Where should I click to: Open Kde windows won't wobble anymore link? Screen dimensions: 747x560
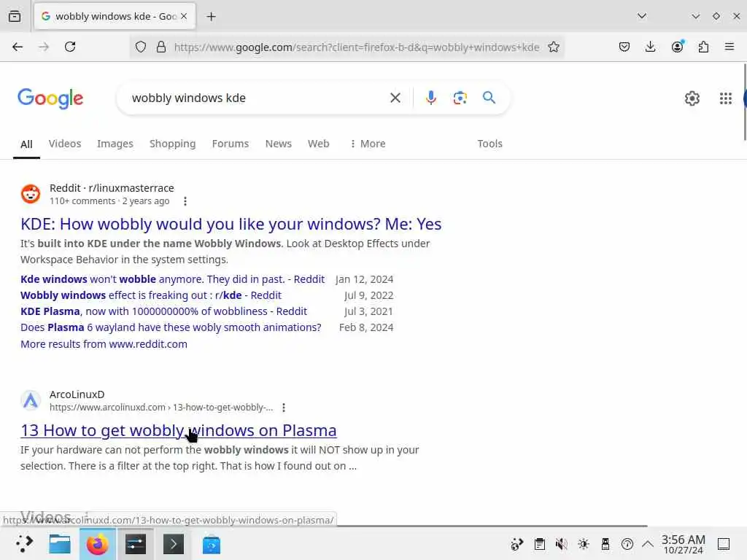pyautogui.click(x=172, y=279)
